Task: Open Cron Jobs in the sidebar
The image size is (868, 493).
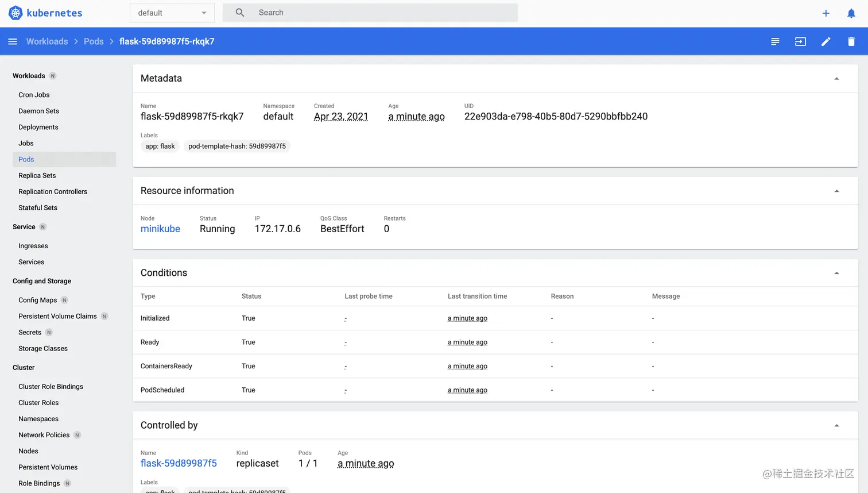Action: coord(34,95)
